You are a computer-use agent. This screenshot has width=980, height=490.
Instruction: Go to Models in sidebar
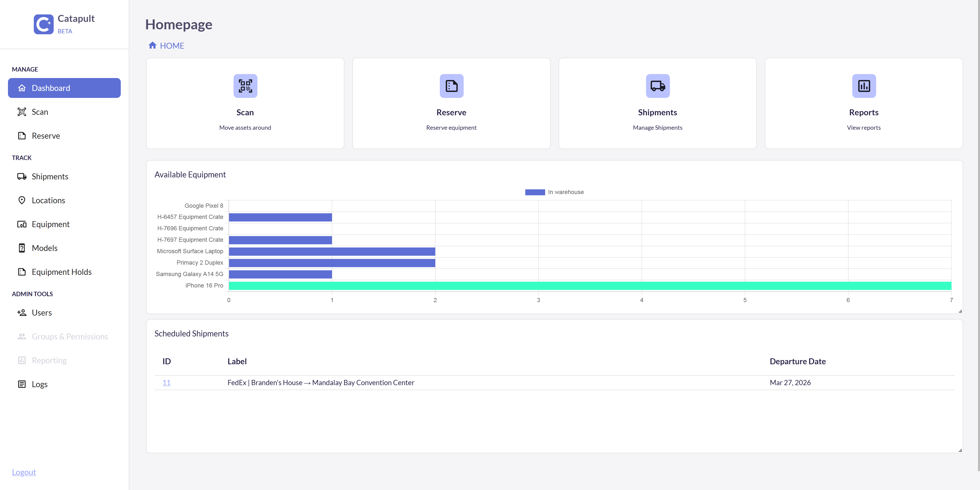point(44,248)
